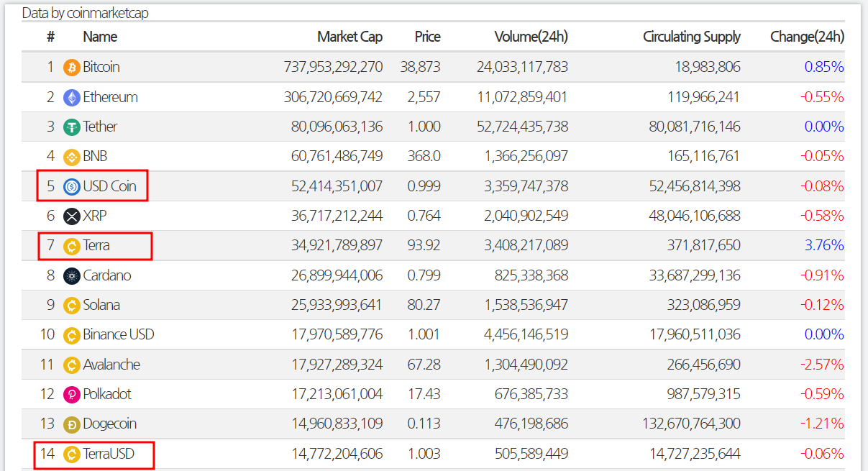This screenshot has width=868, height=471.
Task: Select USD Coin market cap 52,414,351,007
Action: click(337, 186)
